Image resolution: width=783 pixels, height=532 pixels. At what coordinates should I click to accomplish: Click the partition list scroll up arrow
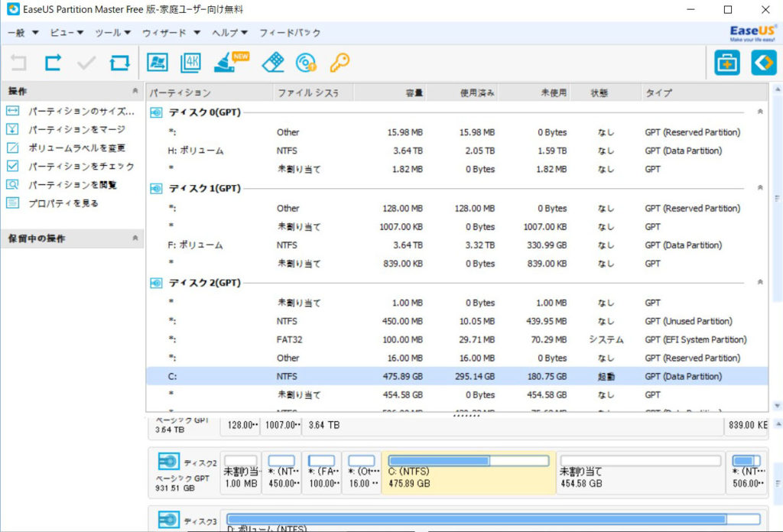(777, 89)
